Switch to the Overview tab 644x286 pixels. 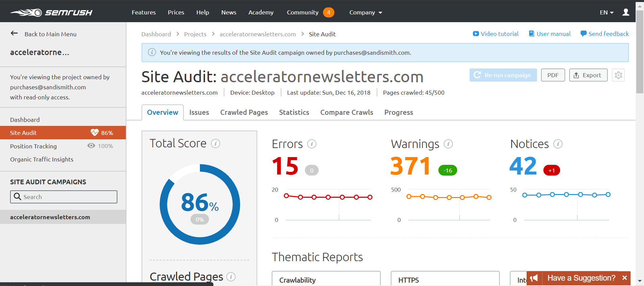[163, 112]
